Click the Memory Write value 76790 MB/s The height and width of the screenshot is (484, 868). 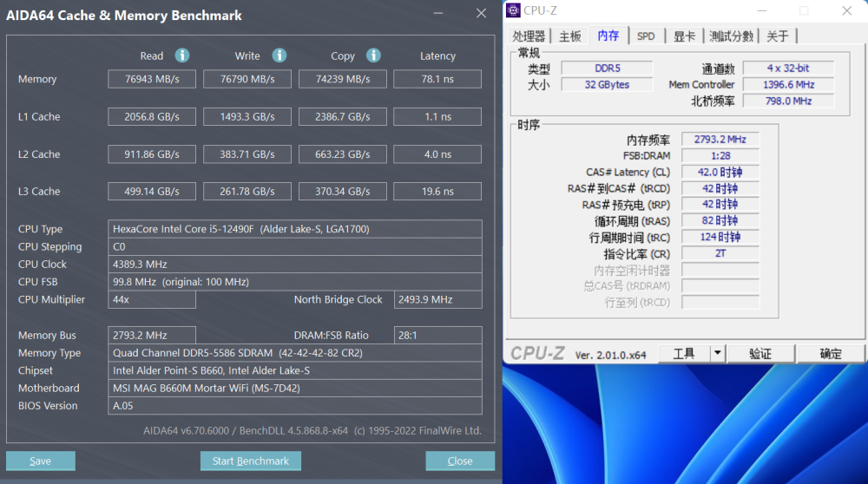(247, 79)
